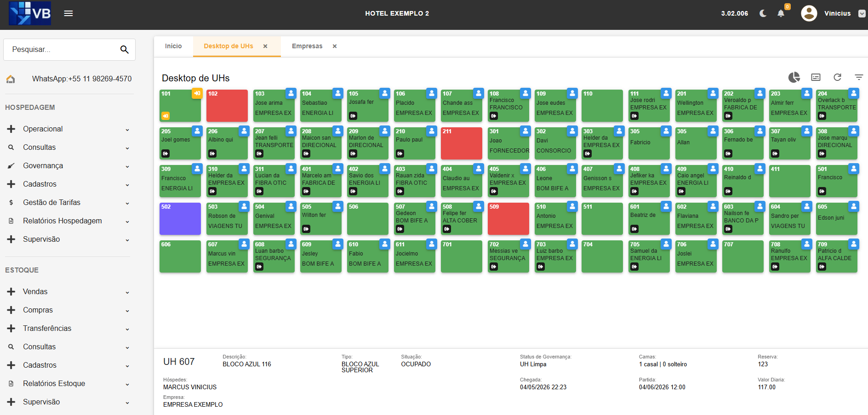The width and height of the screenshot is (868, 415).
Task: Expand the Operacional menu
Action: click(x=69, y=129)
